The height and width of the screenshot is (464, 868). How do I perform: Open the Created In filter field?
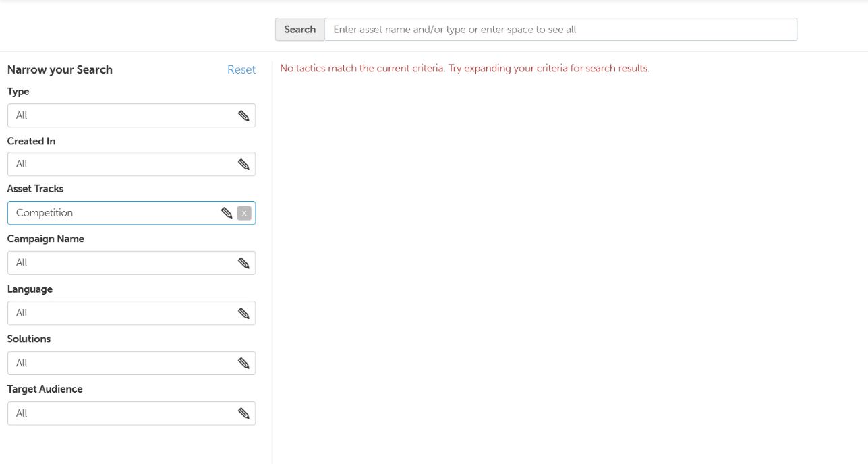pos(132,164)
